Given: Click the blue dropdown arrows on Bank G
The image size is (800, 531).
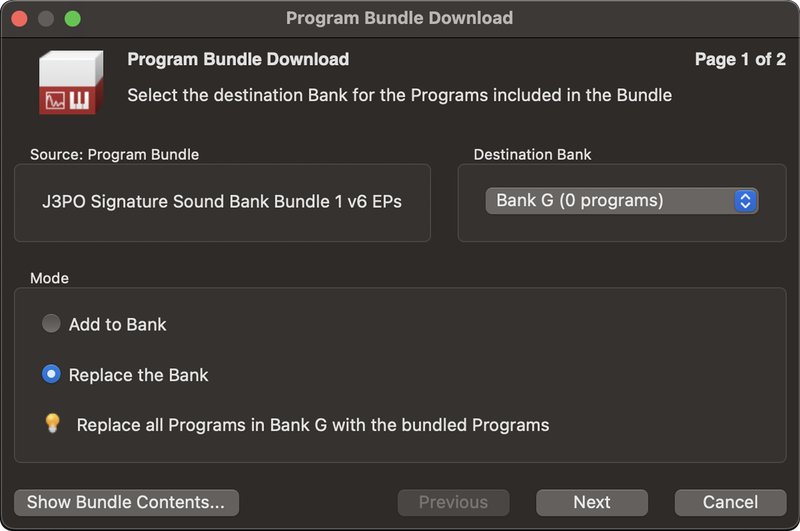Looking at the screenshot, I should (x=745, y=200).
